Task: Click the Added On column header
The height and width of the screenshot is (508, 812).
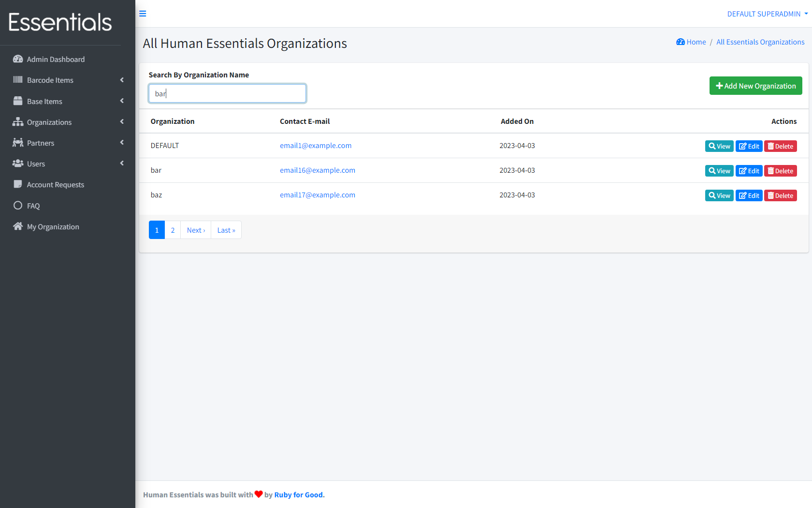Action: click(x=517, y=121)
